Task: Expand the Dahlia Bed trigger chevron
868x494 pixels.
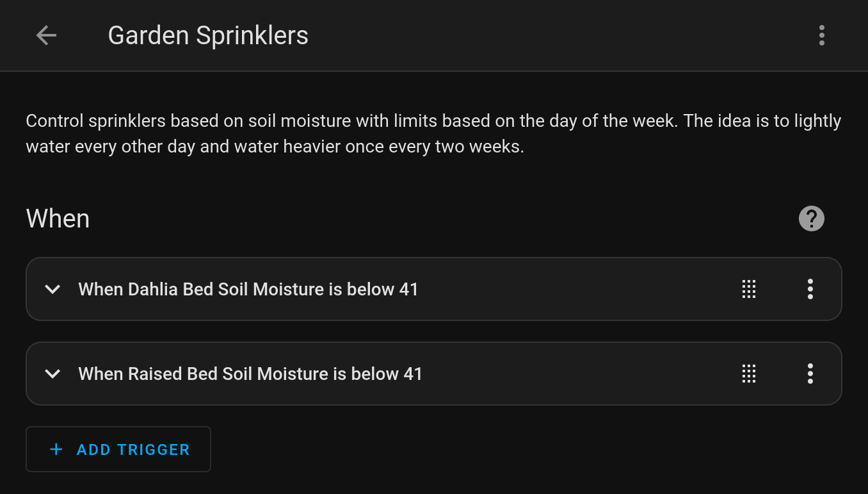Action: pos(52,289)
